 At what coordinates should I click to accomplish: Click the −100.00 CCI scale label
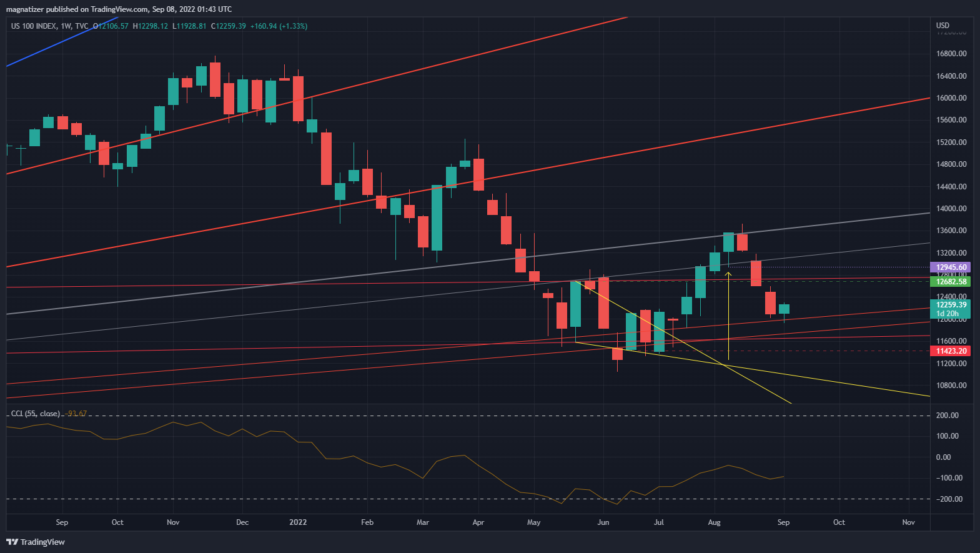click(x=949, y=478)
